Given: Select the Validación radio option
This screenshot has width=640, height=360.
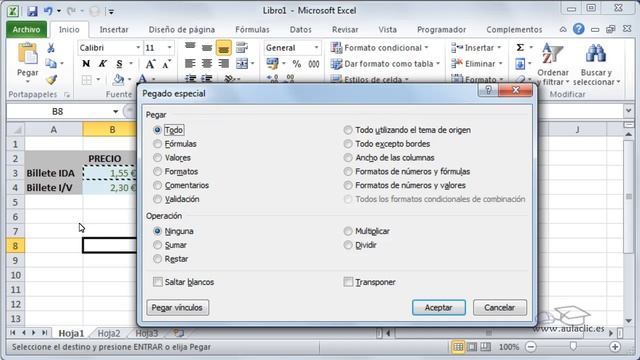Looking at the screenshot, I should (157, 199).
